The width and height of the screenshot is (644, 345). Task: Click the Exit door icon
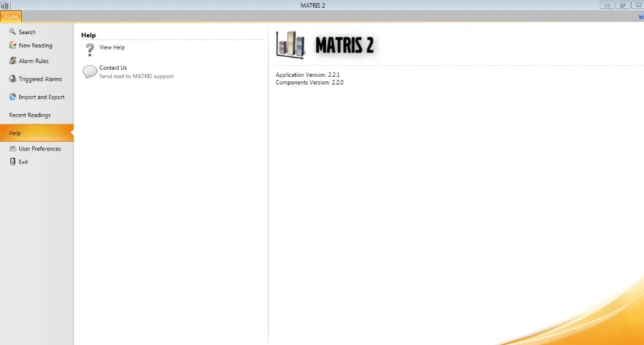[13, 162]
